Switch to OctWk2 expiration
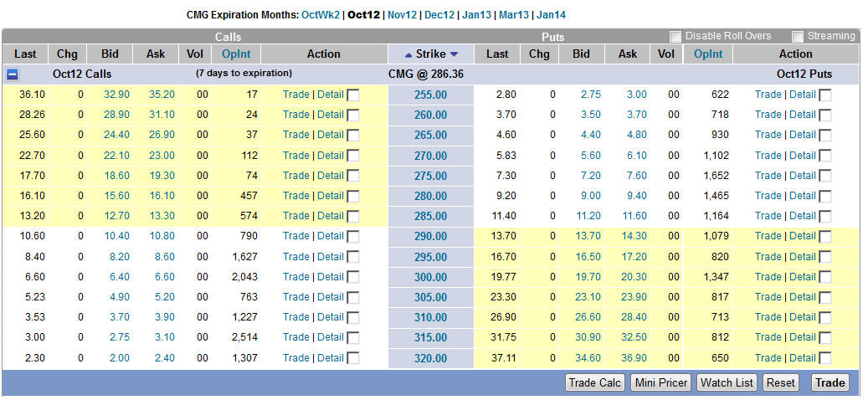Screen dimensions: 868x400 [x=321, y=15]
